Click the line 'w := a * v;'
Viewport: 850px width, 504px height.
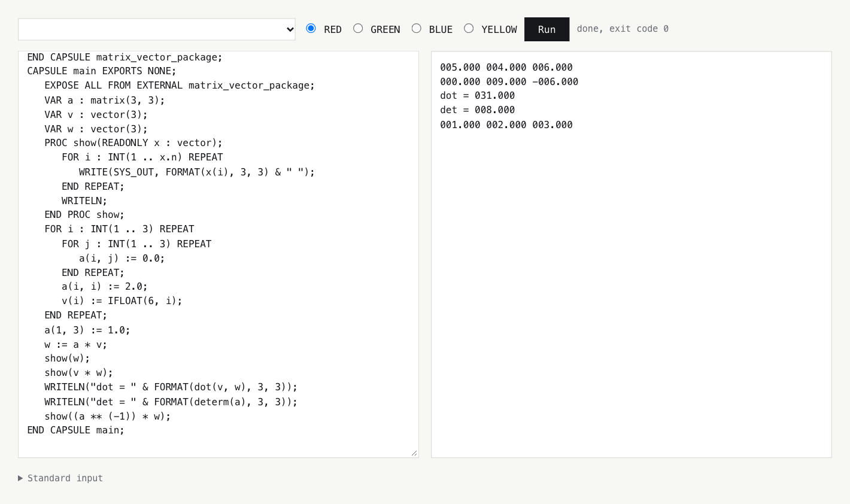coord(76,345)
